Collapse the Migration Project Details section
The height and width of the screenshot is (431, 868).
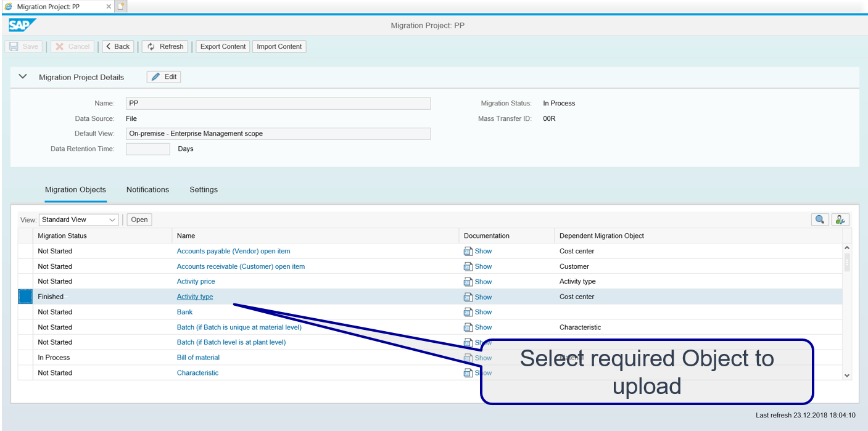pos(23,77)
